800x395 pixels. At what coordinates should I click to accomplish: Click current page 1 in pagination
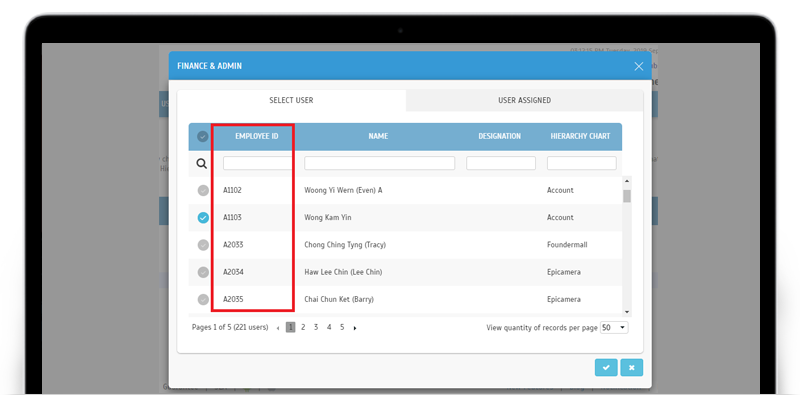[x=290, y=328]
